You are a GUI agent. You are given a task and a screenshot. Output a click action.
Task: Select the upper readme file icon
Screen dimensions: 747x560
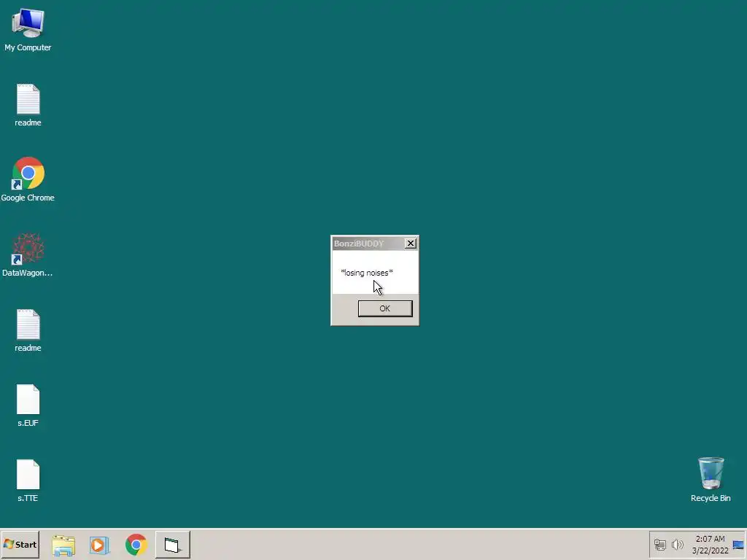(x=28, y=105)
